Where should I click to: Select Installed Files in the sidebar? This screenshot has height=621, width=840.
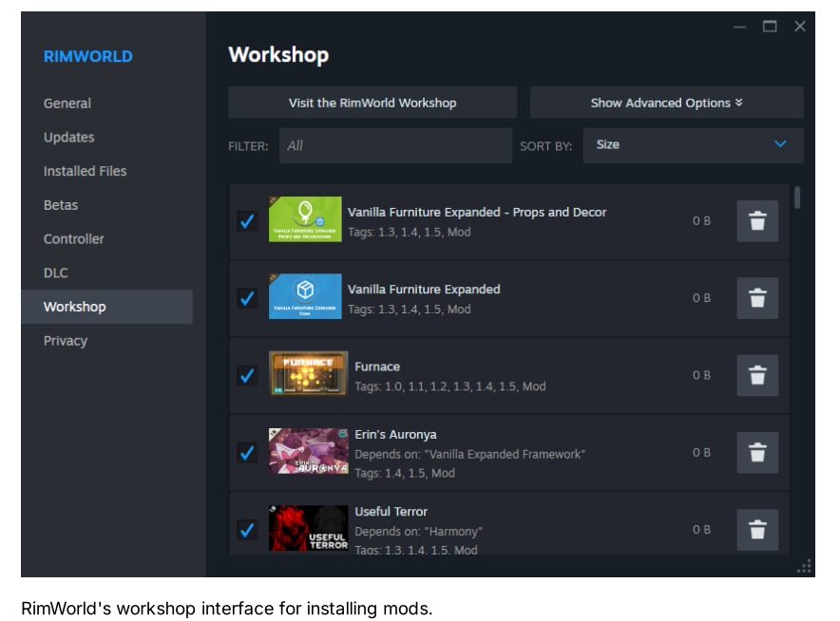pyautogui.click(x=86, y=171)
